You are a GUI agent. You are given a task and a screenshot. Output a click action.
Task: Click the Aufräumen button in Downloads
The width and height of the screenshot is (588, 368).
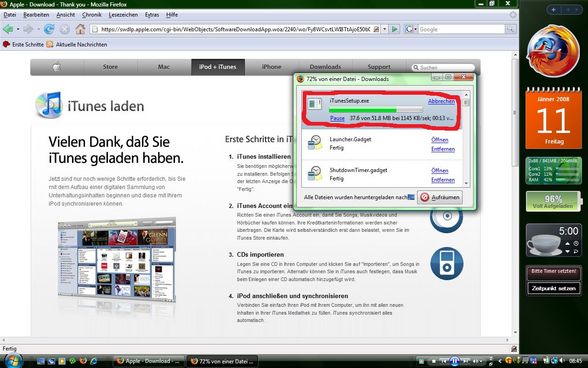440,197
